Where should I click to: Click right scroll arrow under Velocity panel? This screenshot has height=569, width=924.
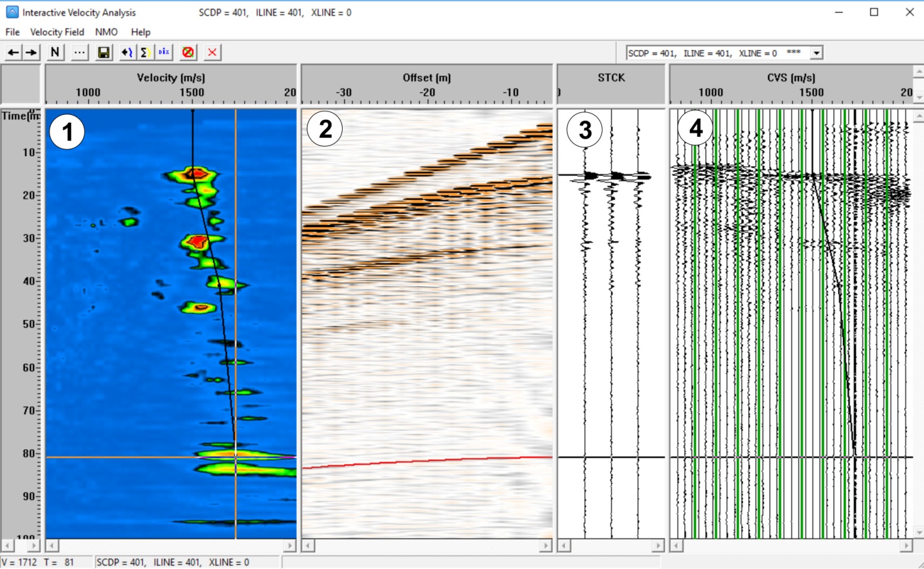point(289,546)
